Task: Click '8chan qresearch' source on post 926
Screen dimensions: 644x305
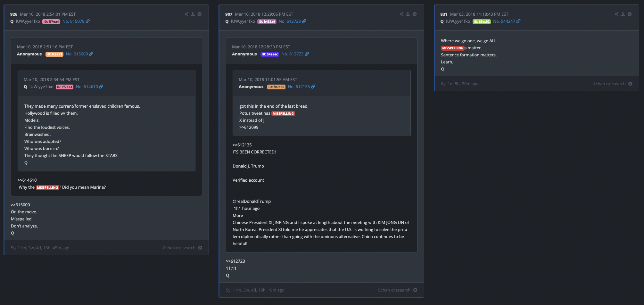Action: point(179,248)
